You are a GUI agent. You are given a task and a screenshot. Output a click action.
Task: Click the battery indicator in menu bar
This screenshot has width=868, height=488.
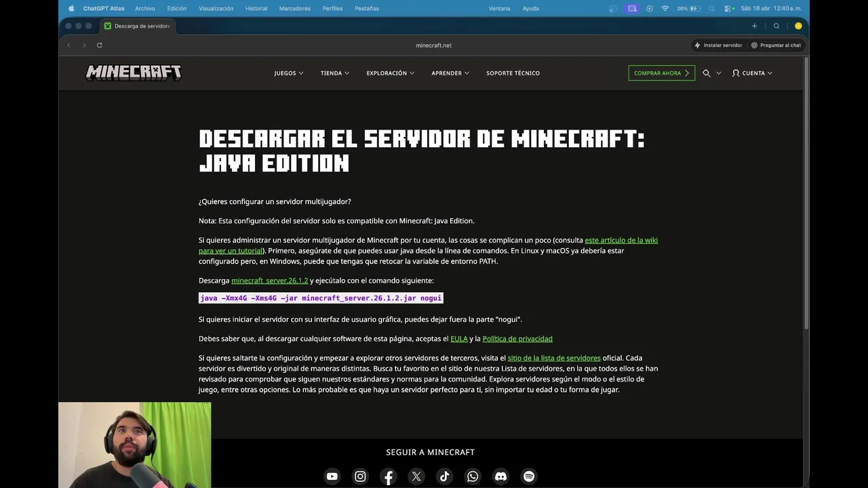[x=690, y=8]
